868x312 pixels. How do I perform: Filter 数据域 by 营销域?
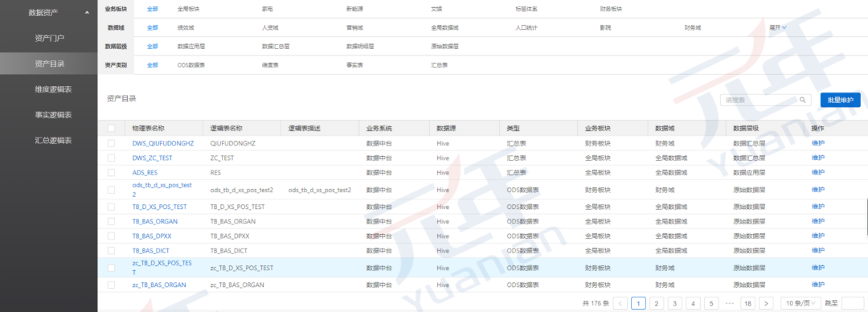pos(354,27)
